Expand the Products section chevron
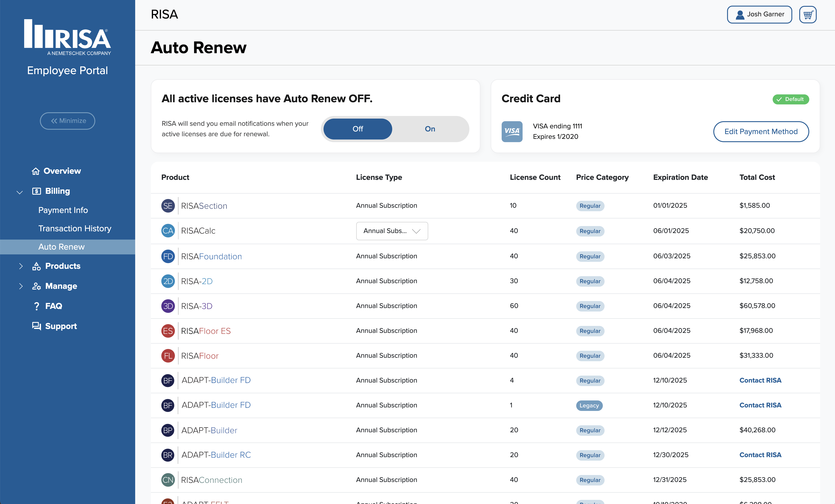 click(21, 266)
